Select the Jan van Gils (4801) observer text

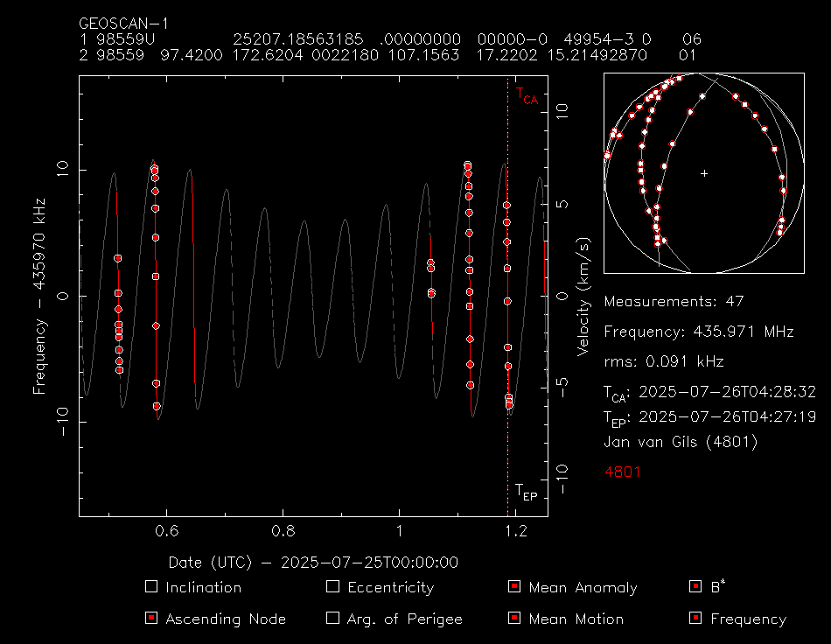680,442
